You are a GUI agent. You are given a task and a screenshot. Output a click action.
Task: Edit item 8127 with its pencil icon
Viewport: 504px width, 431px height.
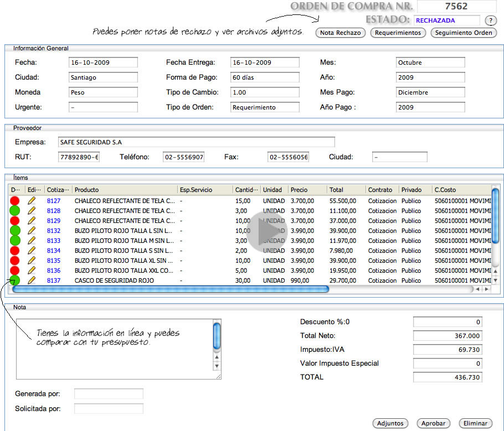[x=32, y=201]
